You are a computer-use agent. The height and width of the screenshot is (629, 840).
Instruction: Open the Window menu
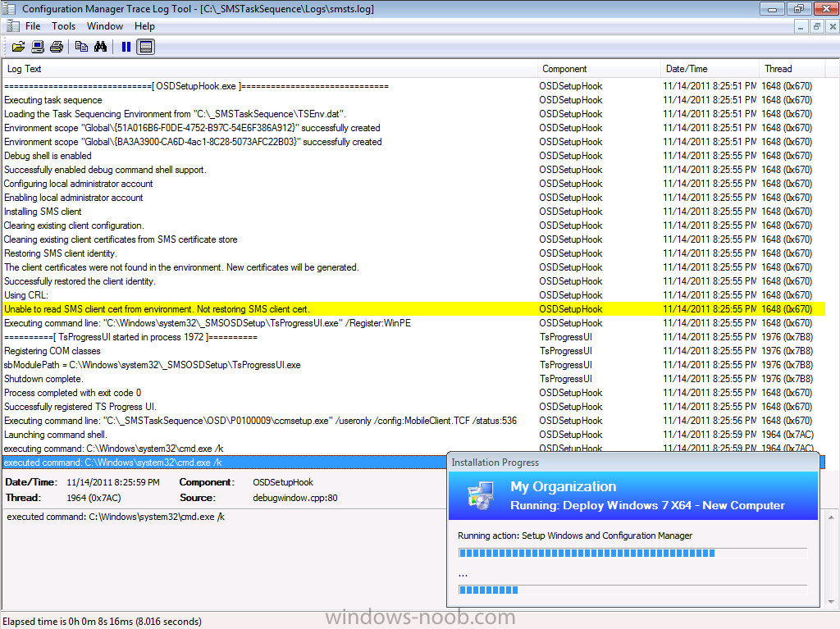tap(105, 25)
